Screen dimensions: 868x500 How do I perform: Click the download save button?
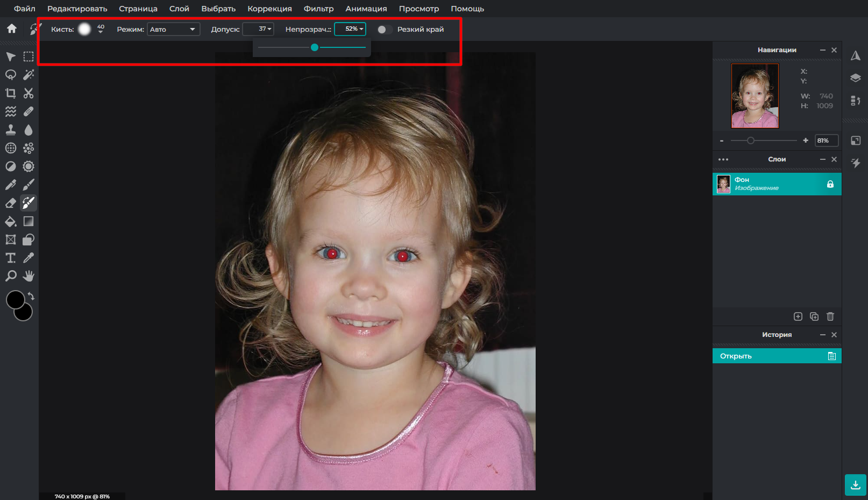coord(856,485)
